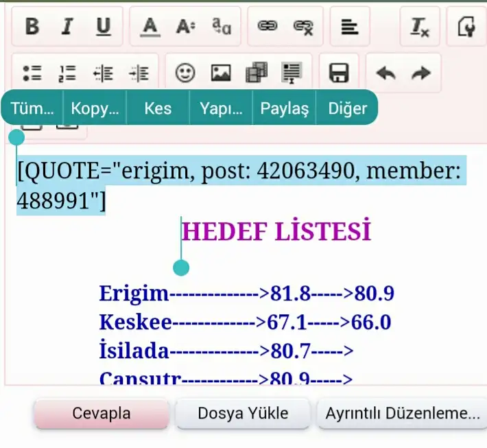
Task: Toggle bold formatting
Action: 32,26
